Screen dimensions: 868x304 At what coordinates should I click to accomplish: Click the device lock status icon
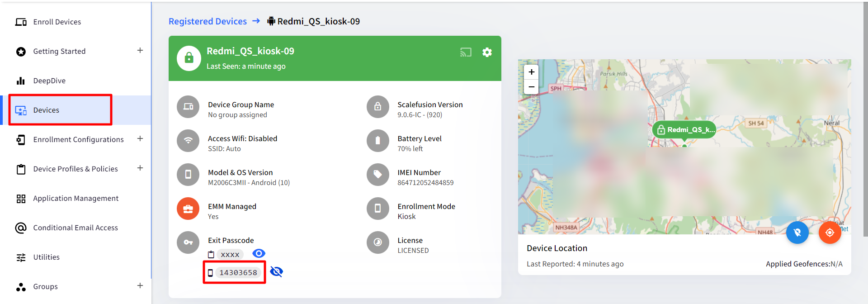point(189,58)
